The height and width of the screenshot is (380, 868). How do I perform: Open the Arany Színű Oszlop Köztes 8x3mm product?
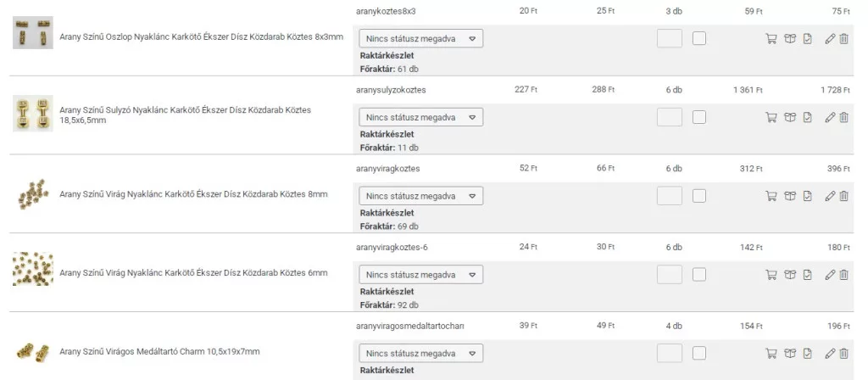(x=202, y=37)
